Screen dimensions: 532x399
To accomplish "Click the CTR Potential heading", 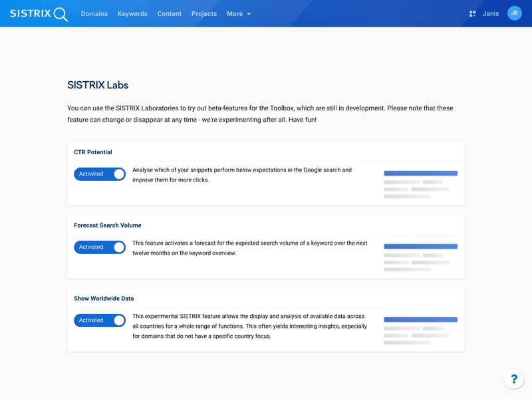I will pos(92,152).
